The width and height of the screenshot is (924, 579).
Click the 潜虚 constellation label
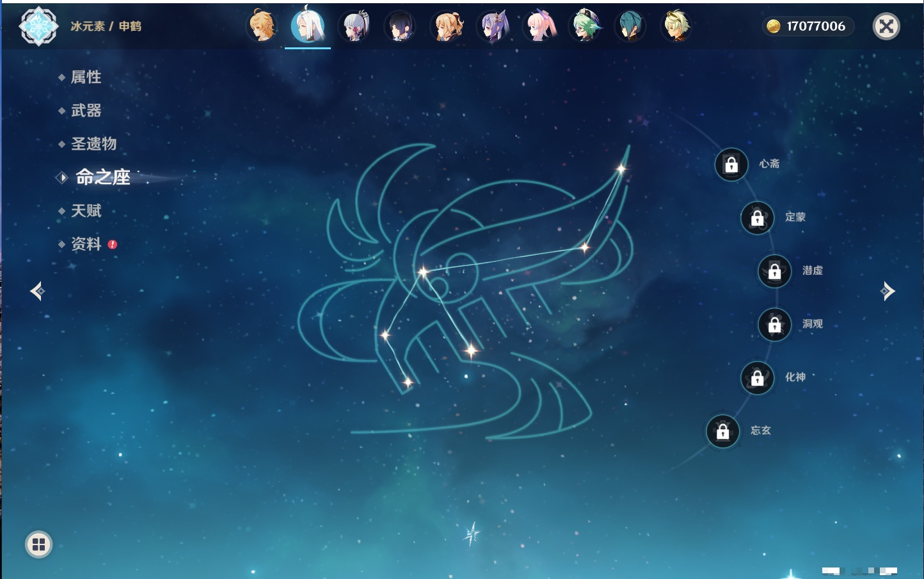(813, 270)
